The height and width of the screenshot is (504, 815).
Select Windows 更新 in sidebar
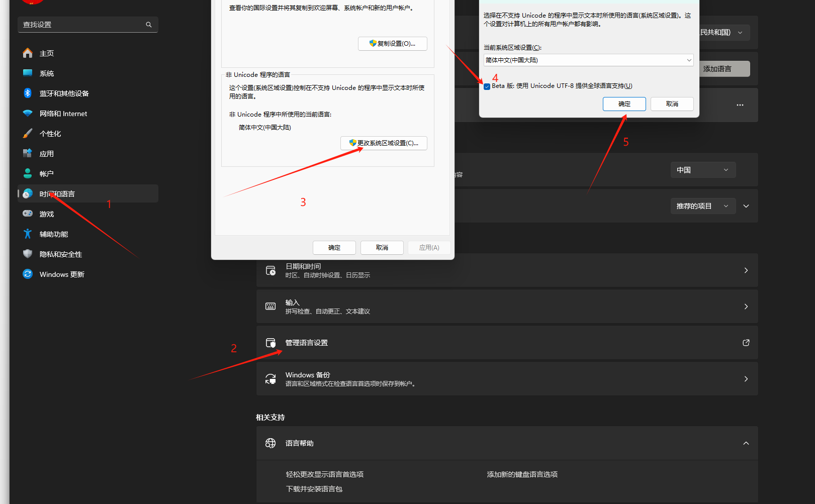88,274
